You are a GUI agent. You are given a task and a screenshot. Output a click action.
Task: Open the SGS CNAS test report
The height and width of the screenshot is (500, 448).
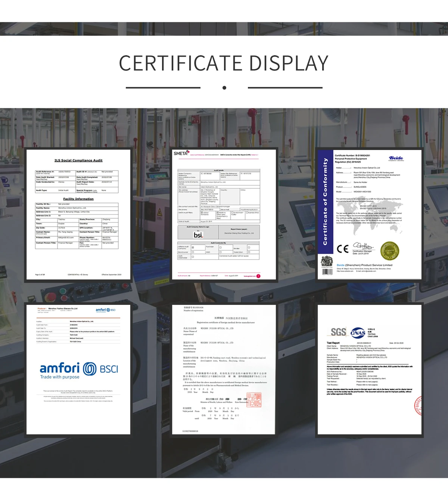tap(370, 370)
